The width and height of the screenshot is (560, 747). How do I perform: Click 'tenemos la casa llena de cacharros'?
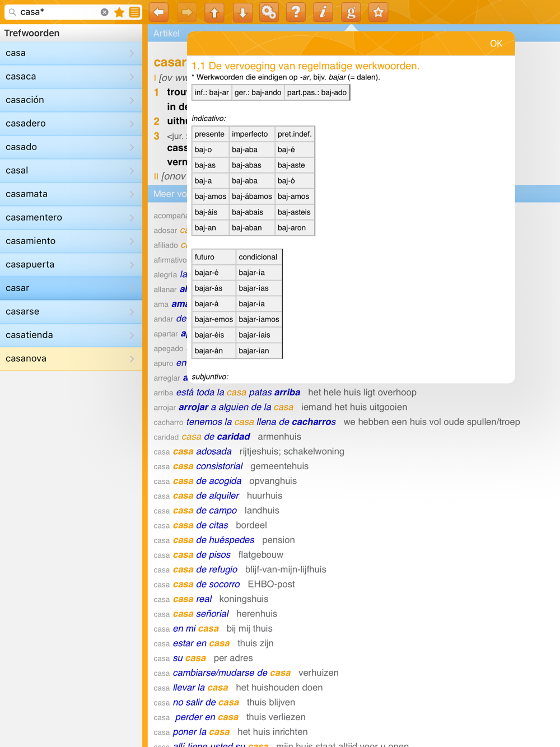pyautogui.click(x=261, y=422)
